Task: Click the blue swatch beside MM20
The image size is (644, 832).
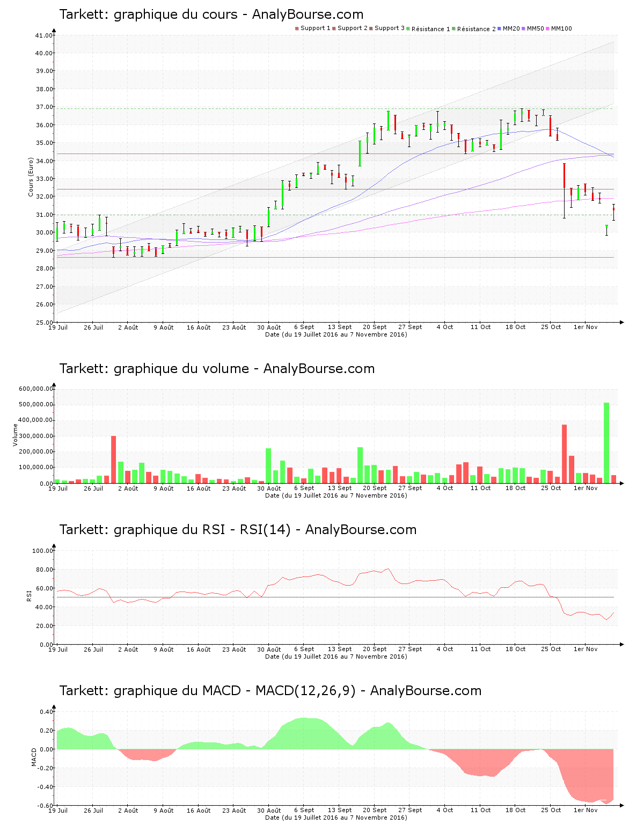Action: (x=500, y=28)
